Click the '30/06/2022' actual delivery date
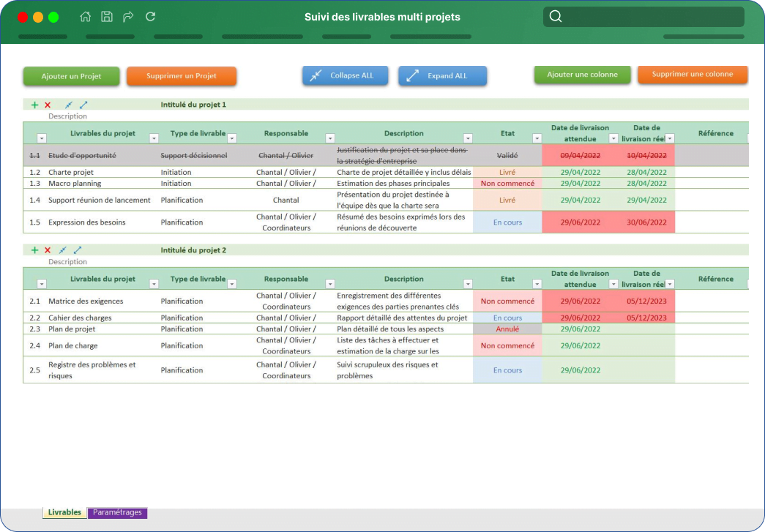Screen dimensions: 765x532 pos(646,222)
